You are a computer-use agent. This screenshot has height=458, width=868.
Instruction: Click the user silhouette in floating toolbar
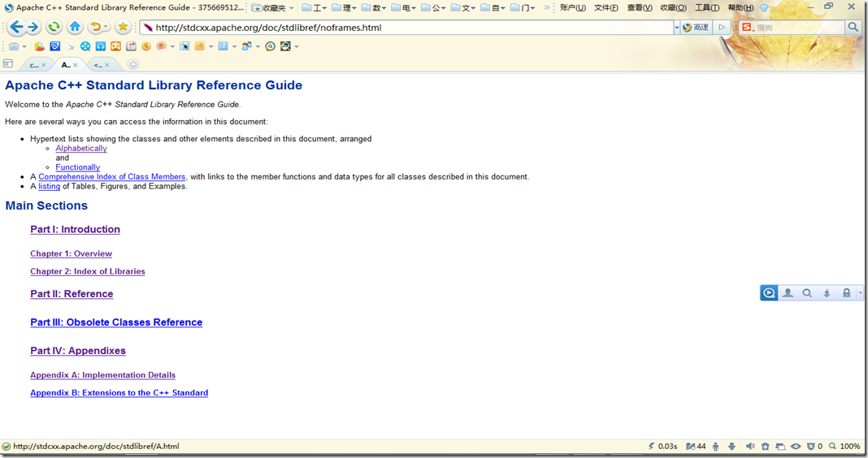[x=788, y=293]
